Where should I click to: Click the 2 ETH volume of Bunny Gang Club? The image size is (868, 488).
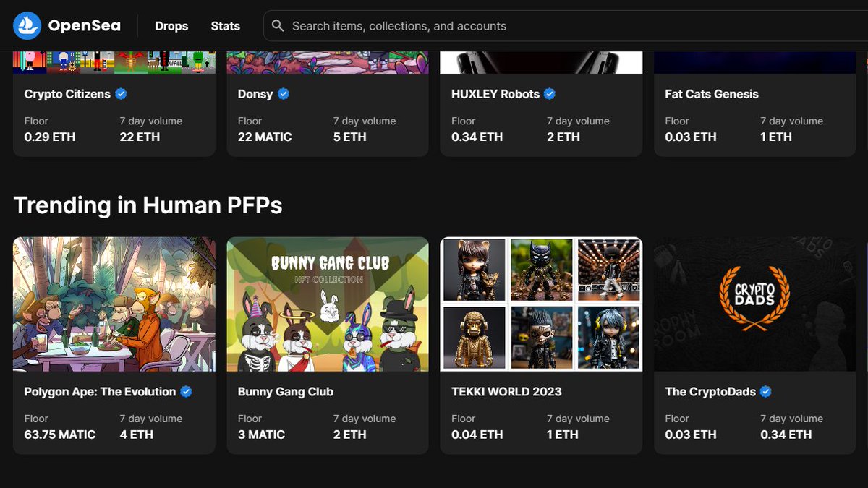[x=350, y=435]
